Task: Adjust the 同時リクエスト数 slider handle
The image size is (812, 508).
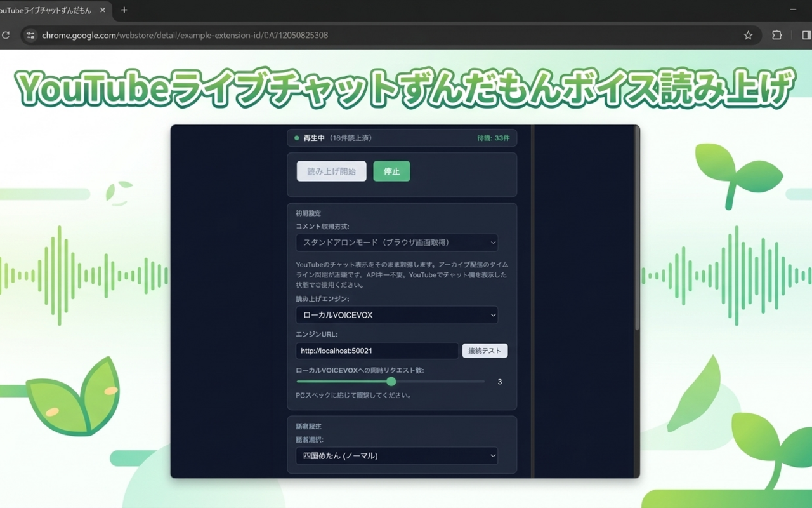Action: 391,382
